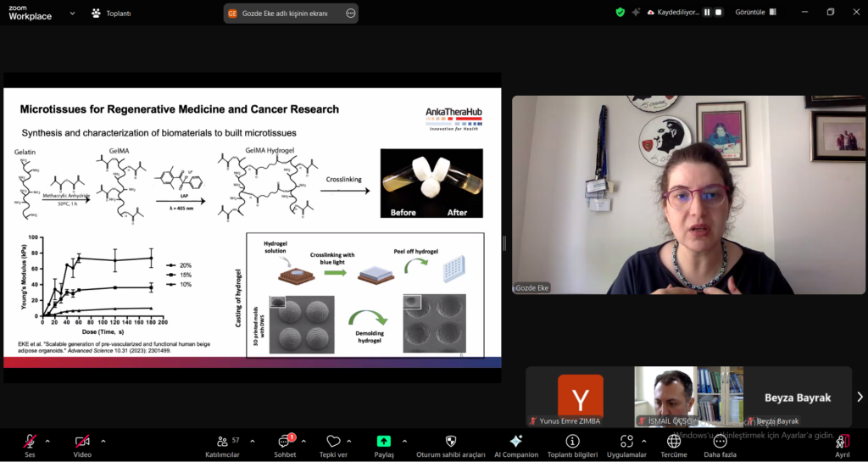The height and width of the screenshot is (462, 868).
Task: Click the Before After hydrogel photo
Action: pos(431,183)
